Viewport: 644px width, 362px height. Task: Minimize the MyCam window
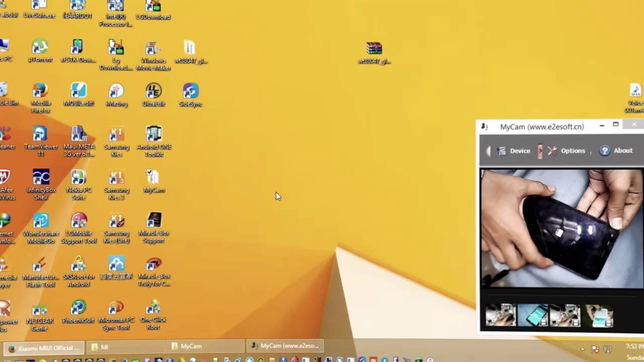(602, 126)
